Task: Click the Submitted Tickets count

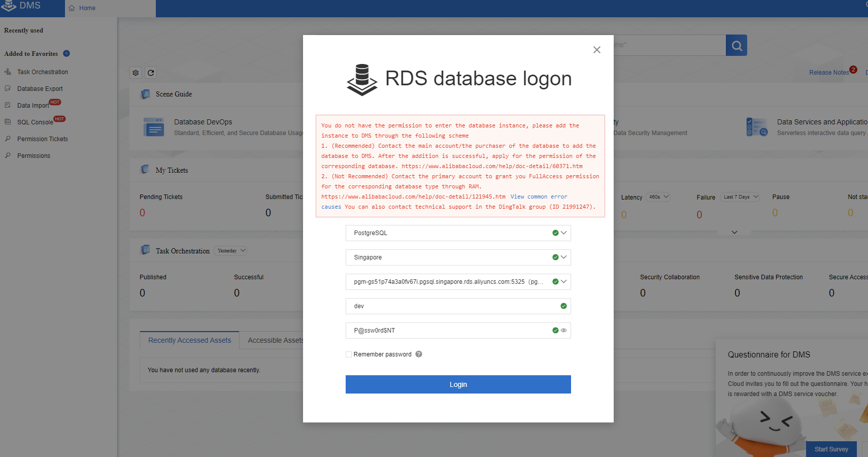Action: (269, 213)
